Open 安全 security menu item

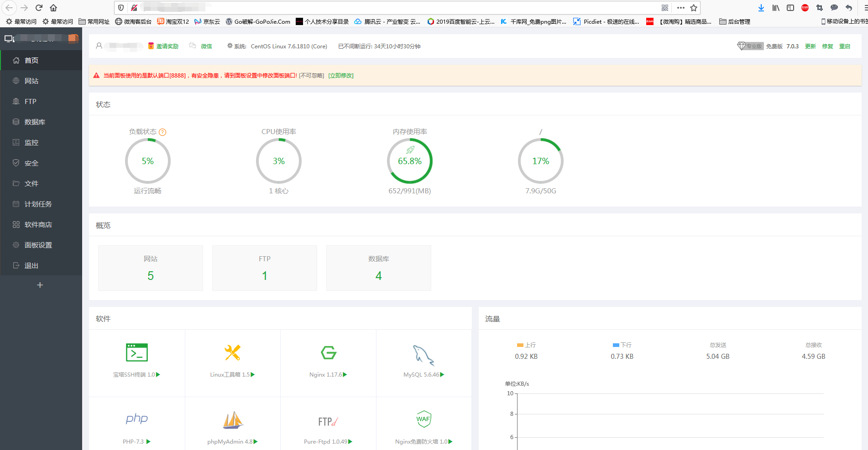(x=41, y=163)
